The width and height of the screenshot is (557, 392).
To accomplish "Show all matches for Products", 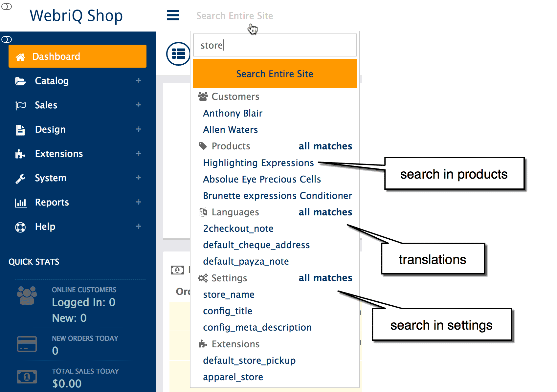I will tap(325, 146).
